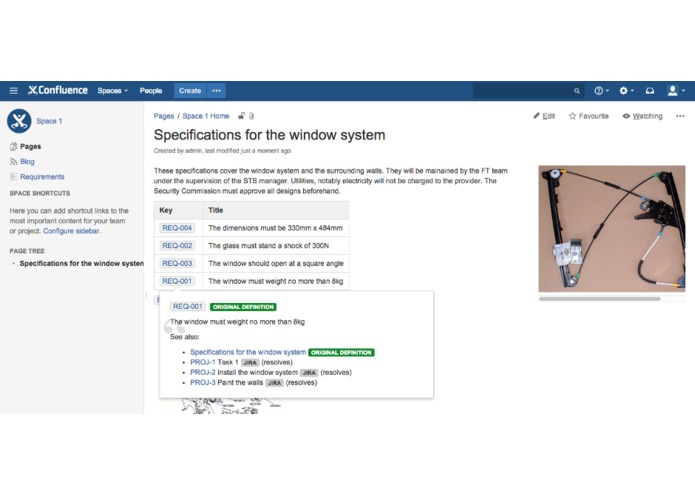
Task: Click the Key column header
Action: click(179, 210)
